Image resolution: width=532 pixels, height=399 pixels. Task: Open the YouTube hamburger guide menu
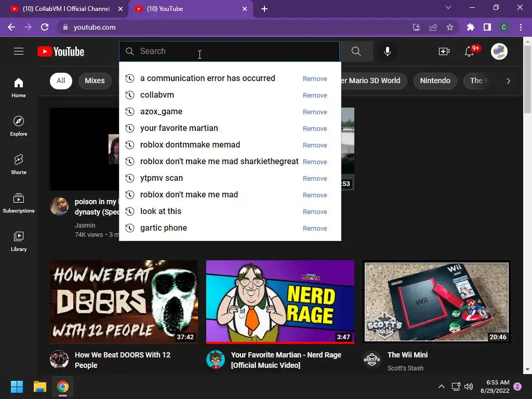pyautogui.click(x=19, y=51)
